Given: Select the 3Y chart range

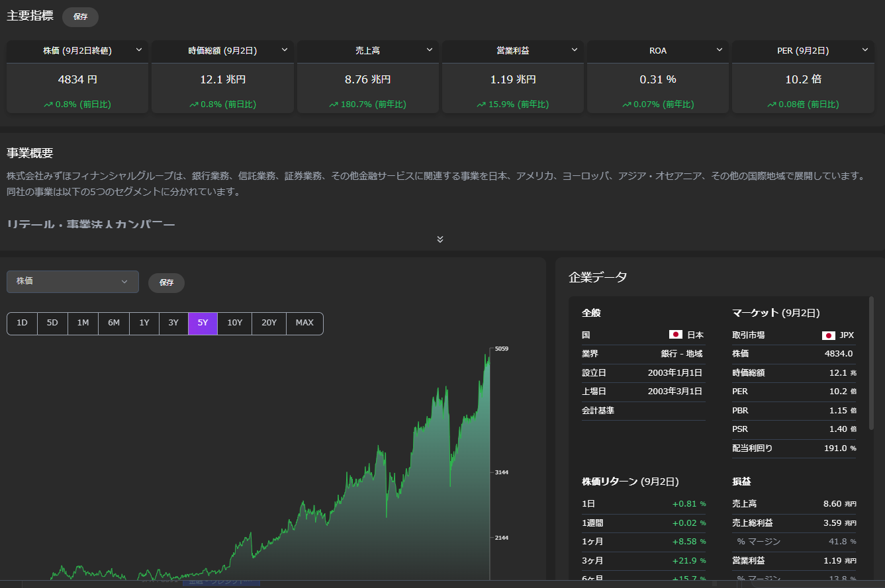Looking at the screenshot, I should click(x=173, y=323).
